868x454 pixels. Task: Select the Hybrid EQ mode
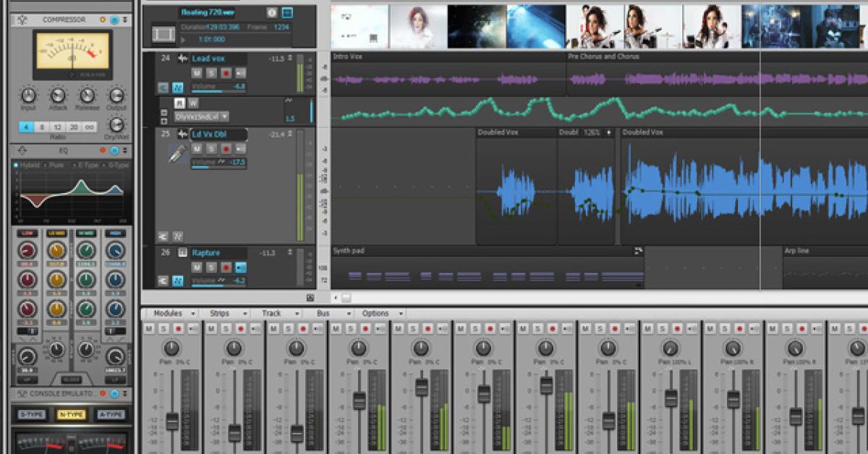point(29,166)
